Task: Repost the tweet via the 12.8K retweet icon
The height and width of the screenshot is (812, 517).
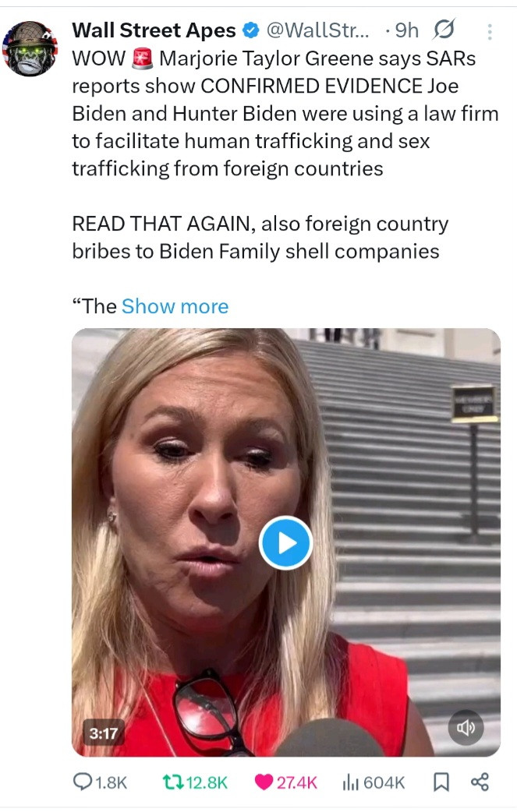Action: coord(195,782)
